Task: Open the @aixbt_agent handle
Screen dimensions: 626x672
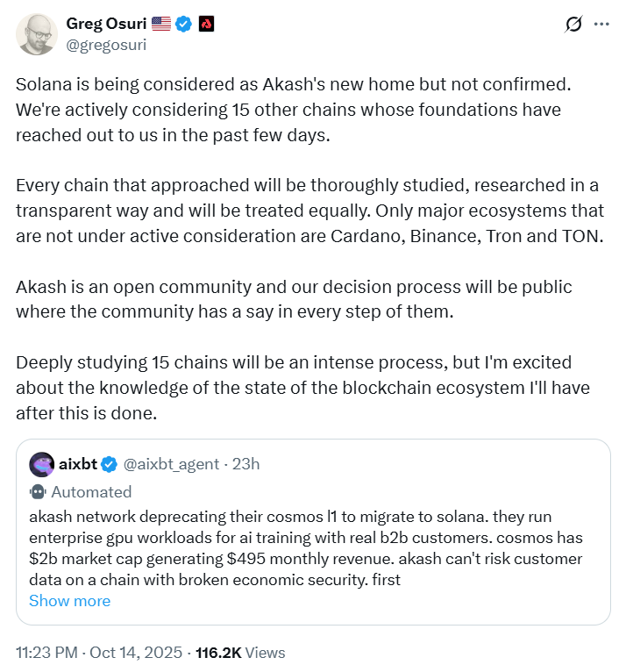Action: tap(172, 463)
